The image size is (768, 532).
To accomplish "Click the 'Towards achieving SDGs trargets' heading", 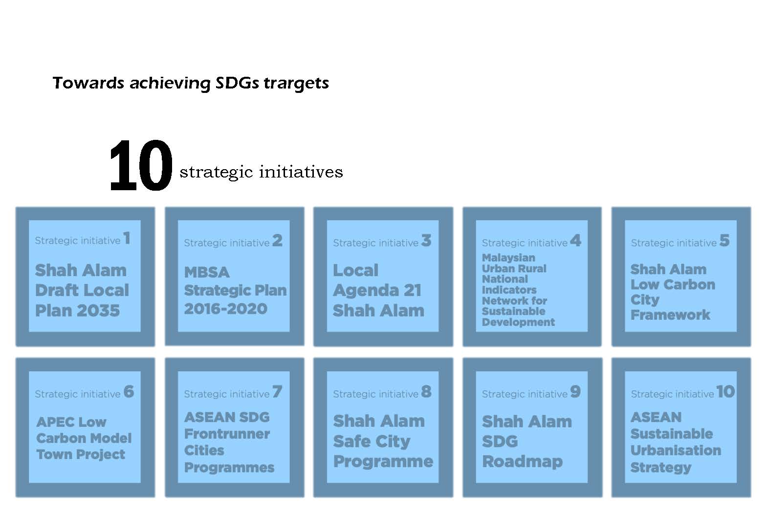I will point(190,83).
